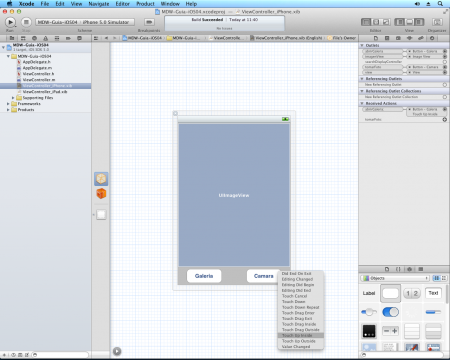Open the Log navigator icon
Viewport: 450px width, 360px height.
click(x=79, y=38)
